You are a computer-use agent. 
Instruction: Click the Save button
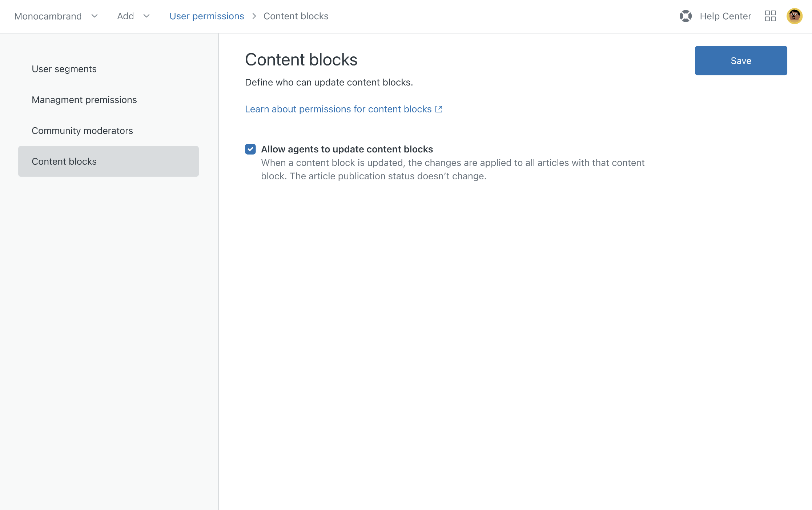(741, 60)
